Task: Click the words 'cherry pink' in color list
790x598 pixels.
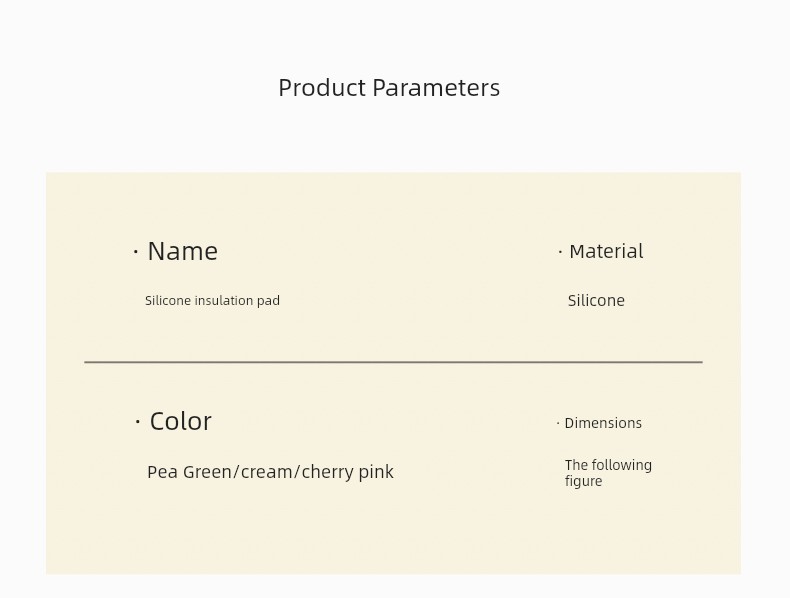Action: tap(348, 472)
